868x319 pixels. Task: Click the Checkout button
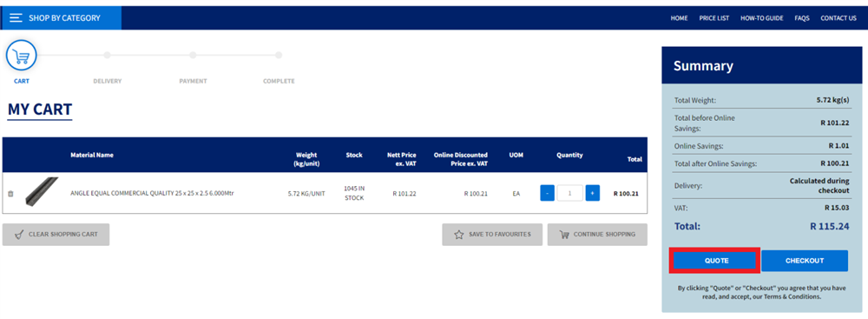point(805,261)
